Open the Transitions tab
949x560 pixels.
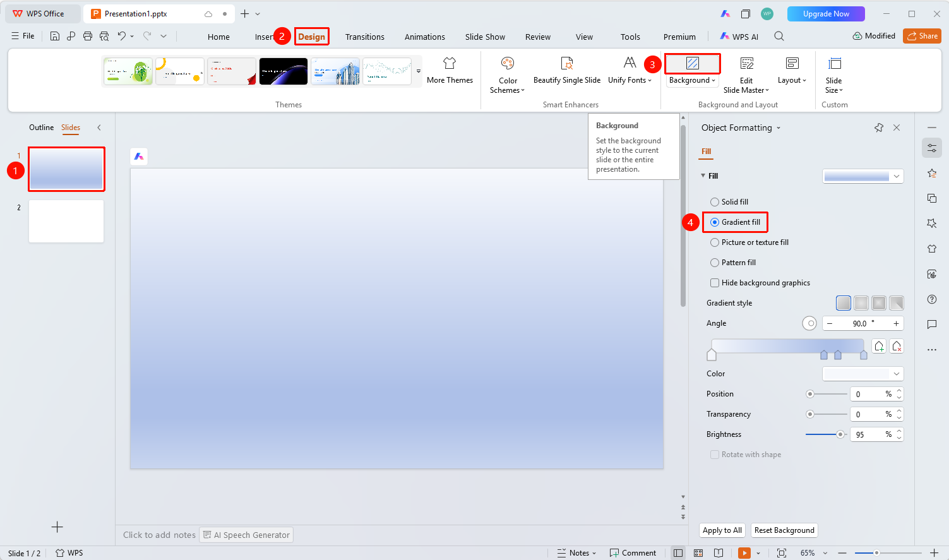coord(365,37)
